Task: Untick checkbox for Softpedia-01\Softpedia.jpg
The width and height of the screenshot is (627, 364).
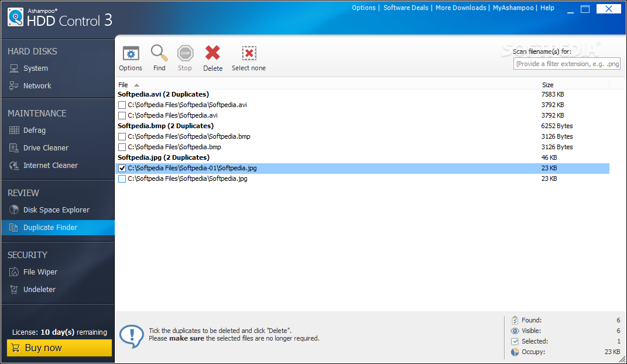Action: coord(122,168)
